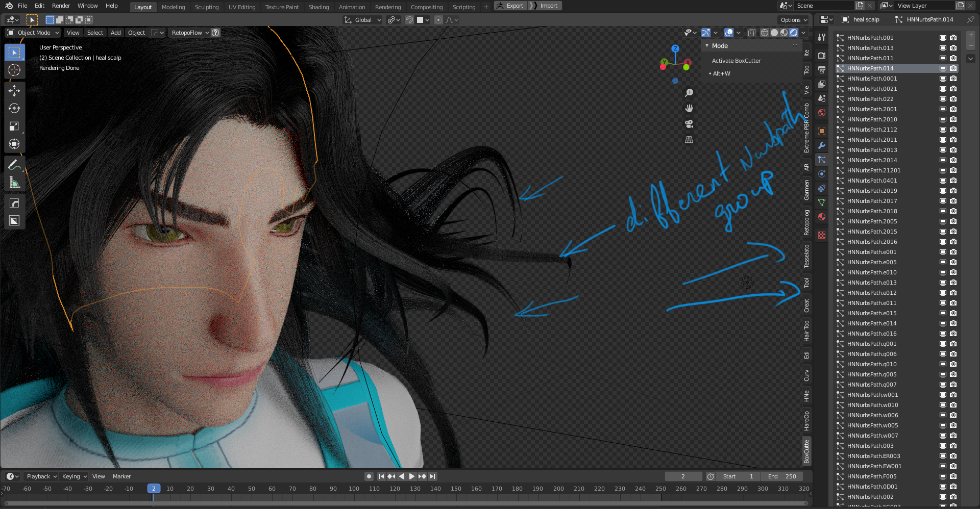The width and height of the screenshot is (980, 509).
Task: Select the Measure tool
Action: (x=14, y=183)
